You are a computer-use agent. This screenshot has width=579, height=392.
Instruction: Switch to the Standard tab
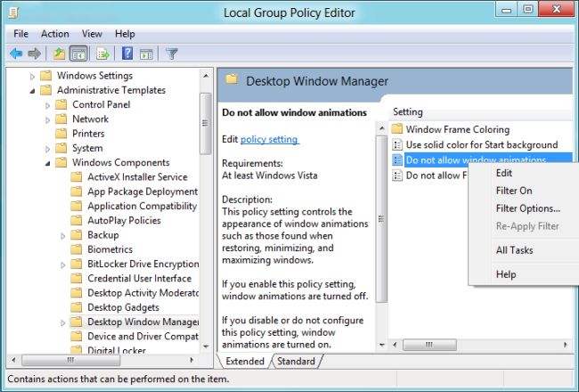[296, 361]
